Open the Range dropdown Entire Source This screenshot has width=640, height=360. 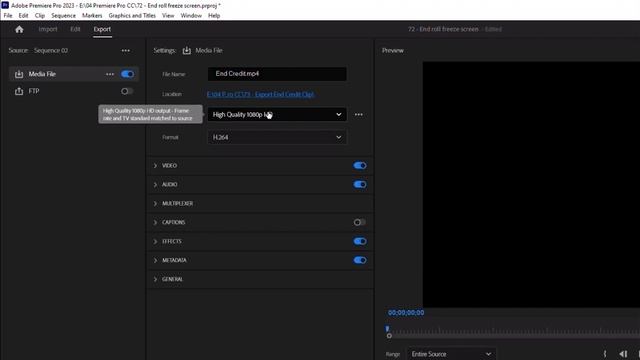coord(451,354)
